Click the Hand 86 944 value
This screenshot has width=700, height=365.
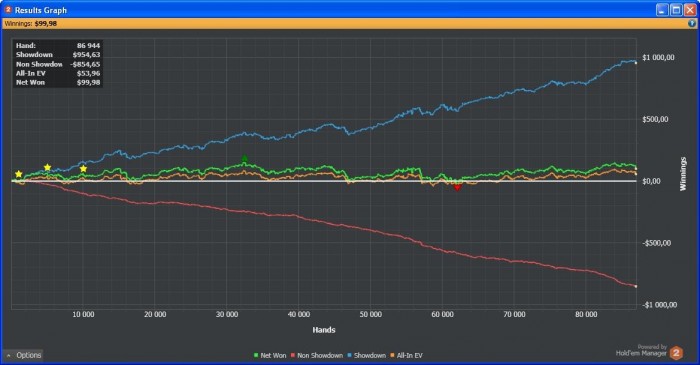tap(88, 46)
